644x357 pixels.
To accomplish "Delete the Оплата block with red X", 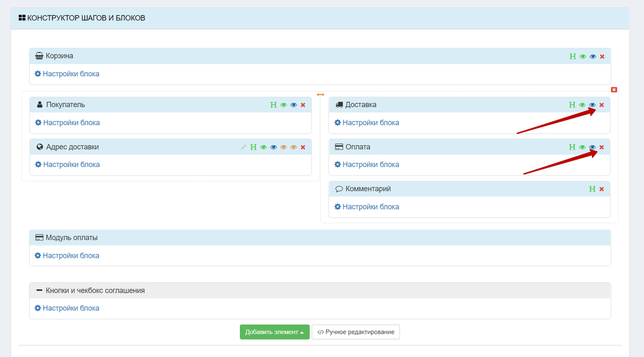I will pos(601,147).
